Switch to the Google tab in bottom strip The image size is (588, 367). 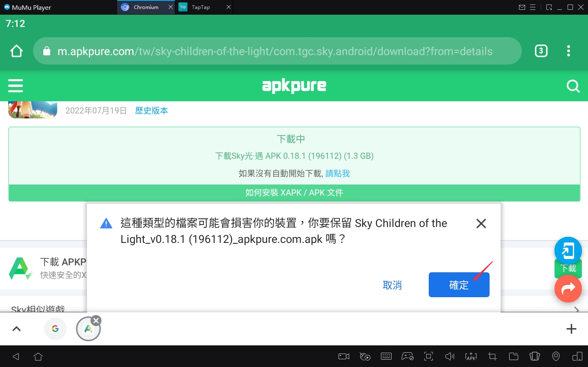pyautogui.click(x=55, y=329)
